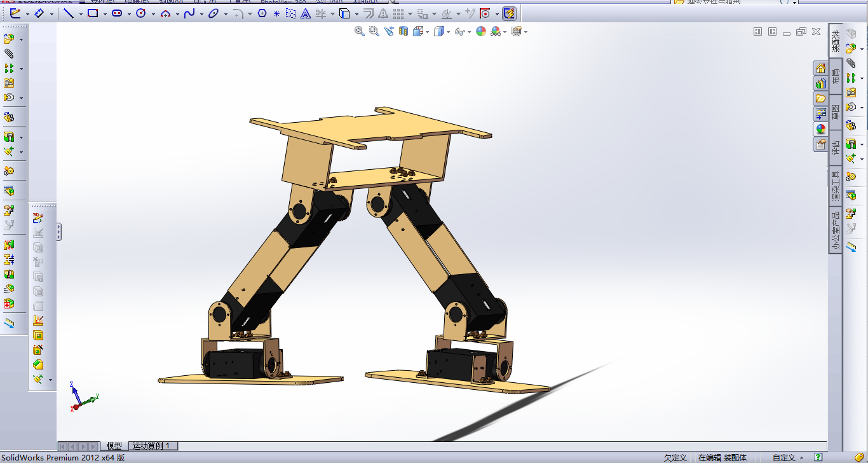Viewport: 868px width, 463px height.
Task: Open the File Explorer folder tab
Action: (x=820, y=99)
